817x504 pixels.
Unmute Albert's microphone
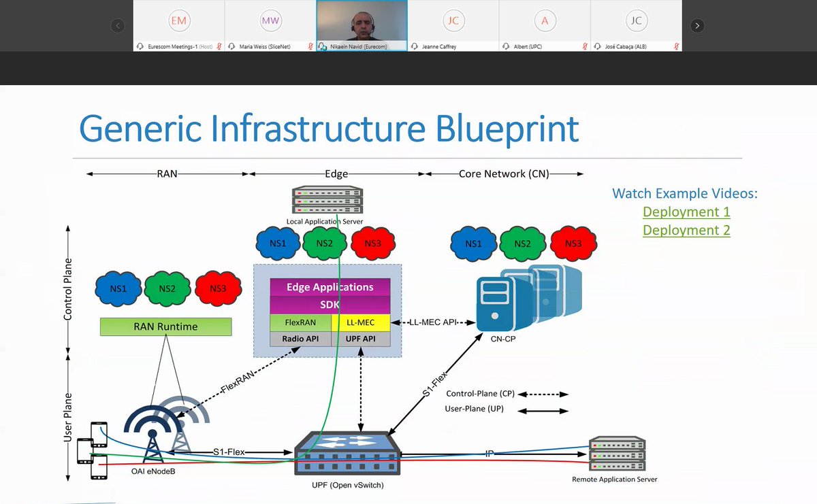583,46
